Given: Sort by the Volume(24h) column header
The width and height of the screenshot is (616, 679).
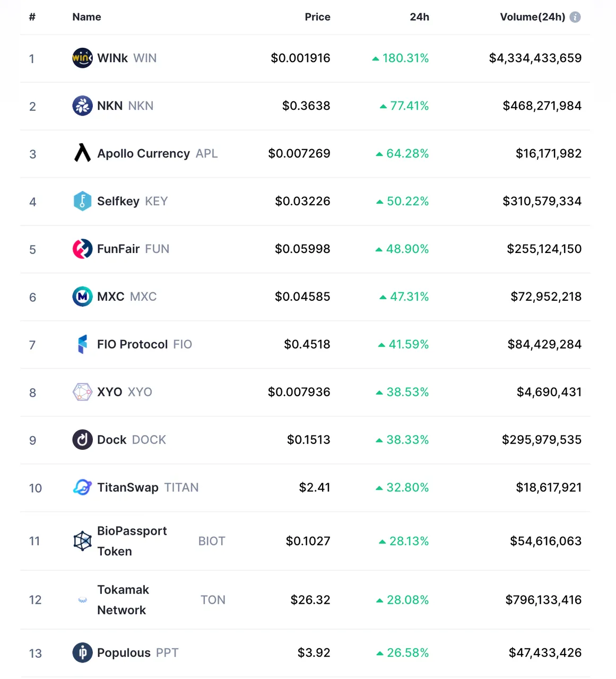Looking at the screenshot, I should (532, 17).
